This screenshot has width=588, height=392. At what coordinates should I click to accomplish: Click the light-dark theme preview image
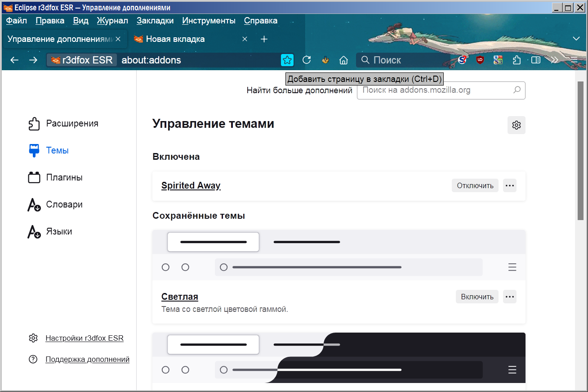339,358
